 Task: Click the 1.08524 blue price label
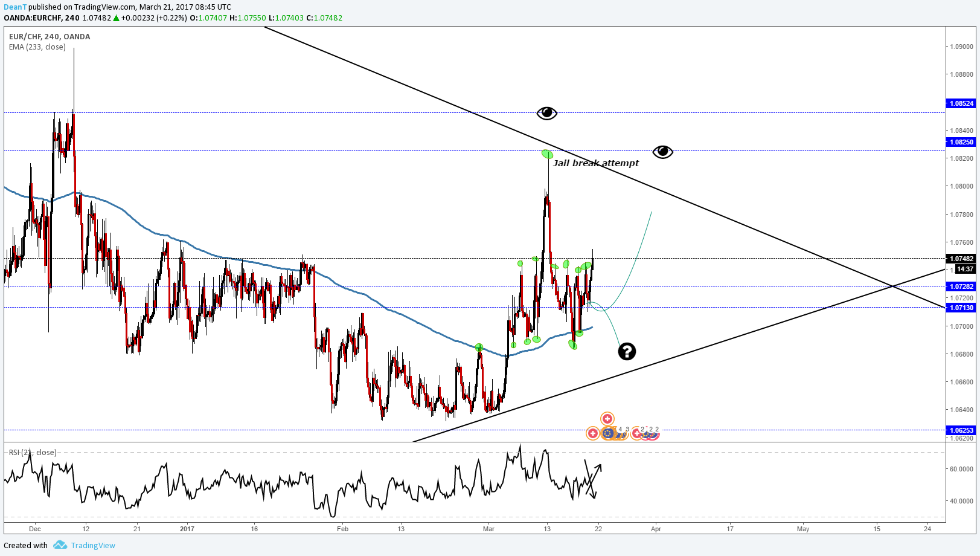point(961,103)
